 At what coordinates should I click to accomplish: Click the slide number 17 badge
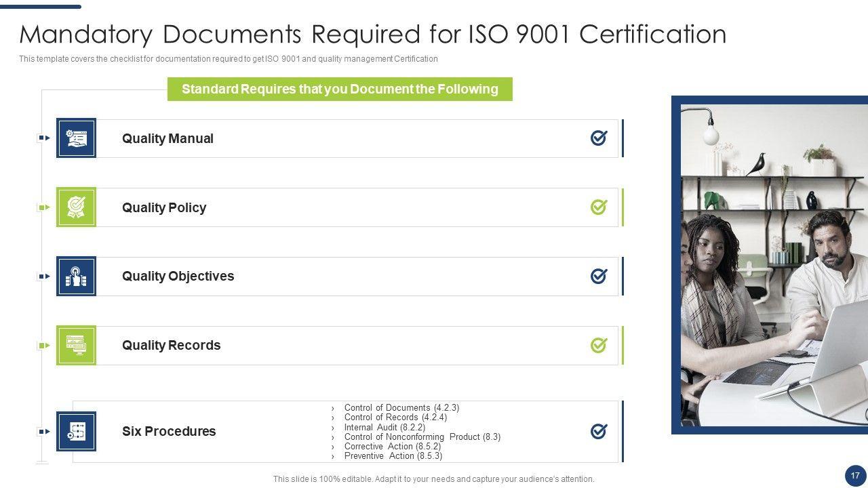click(x=855, y=476)
